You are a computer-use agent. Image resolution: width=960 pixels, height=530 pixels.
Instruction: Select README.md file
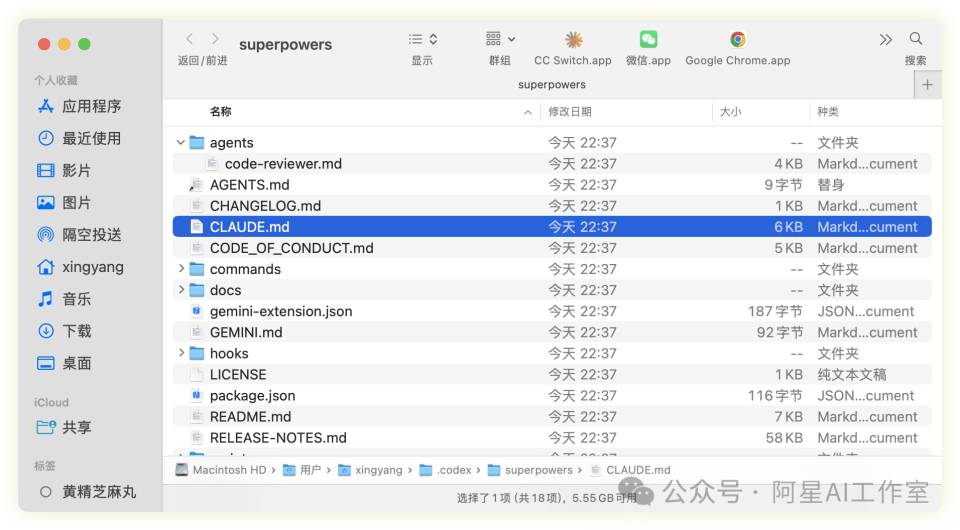552,417
